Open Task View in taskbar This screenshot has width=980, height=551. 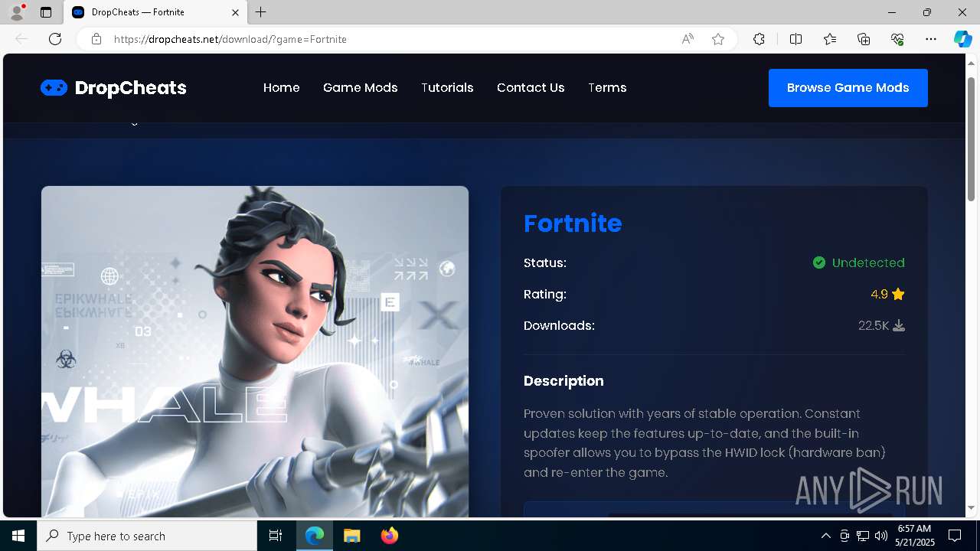click(276, 536)
